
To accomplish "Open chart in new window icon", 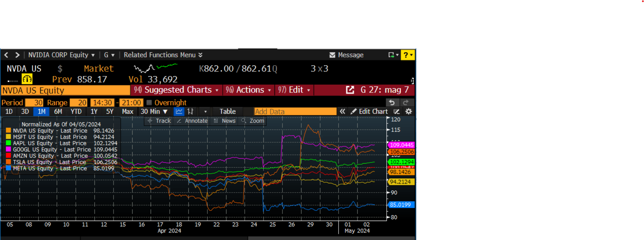I will (350, 90).
